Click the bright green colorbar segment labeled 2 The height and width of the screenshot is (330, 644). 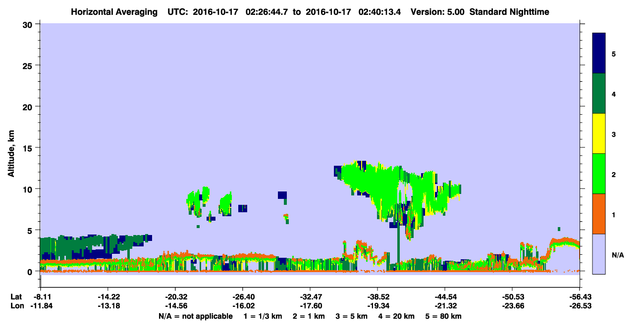click(599, 174)
